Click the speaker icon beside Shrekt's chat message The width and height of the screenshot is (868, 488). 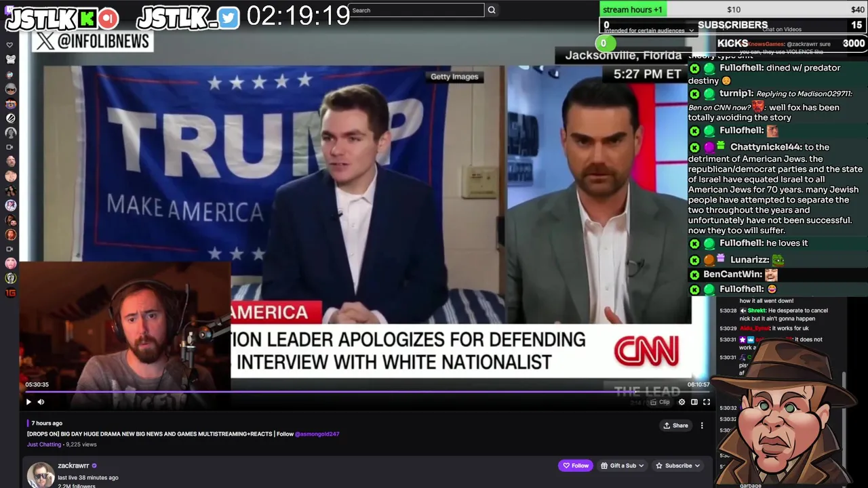click(x=743, y=310)
